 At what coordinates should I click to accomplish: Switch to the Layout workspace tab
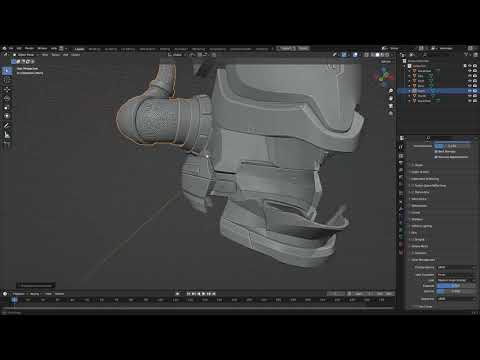coord(79,49)
